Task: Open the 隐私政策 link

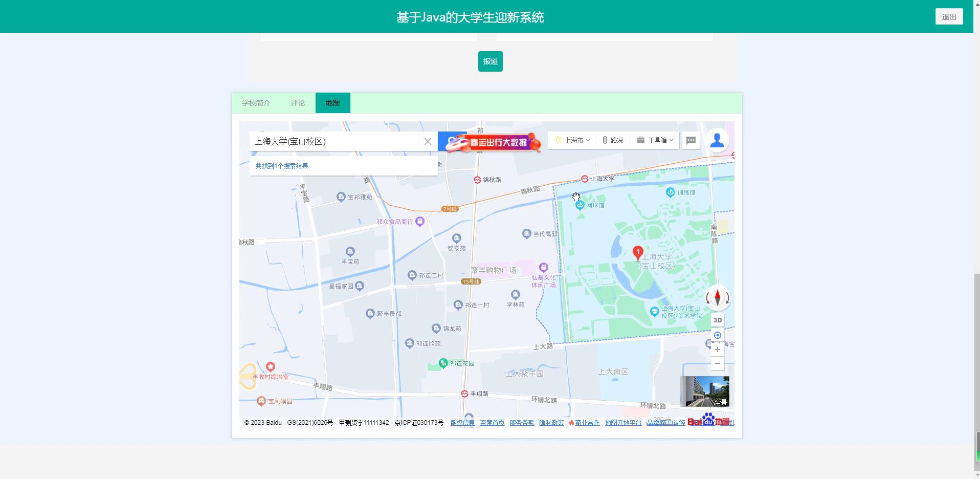Action: pos(551,423)
